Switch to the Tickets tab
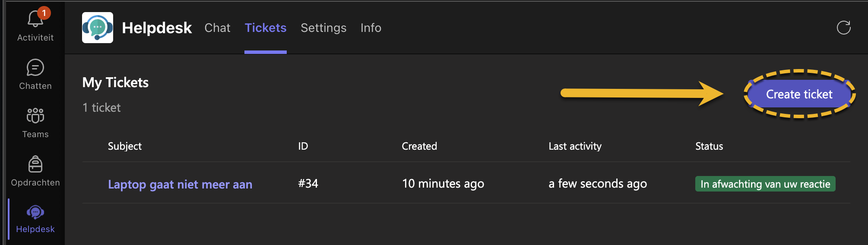The height and width of the screenshot is (245, 868). pyautogui.click(x=266, y=28)
